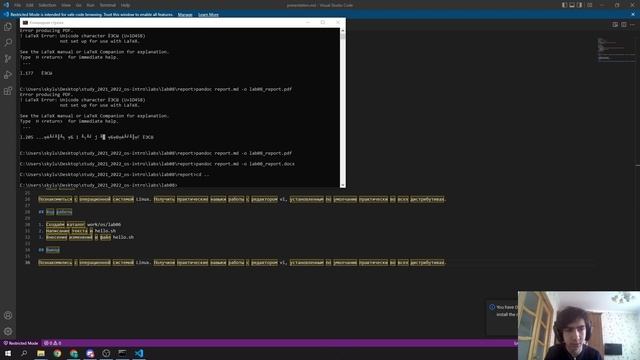Viewport: 640px width, 360px height.
Task: Open OBS Studio from the taskbar
Action: point(106,353)
